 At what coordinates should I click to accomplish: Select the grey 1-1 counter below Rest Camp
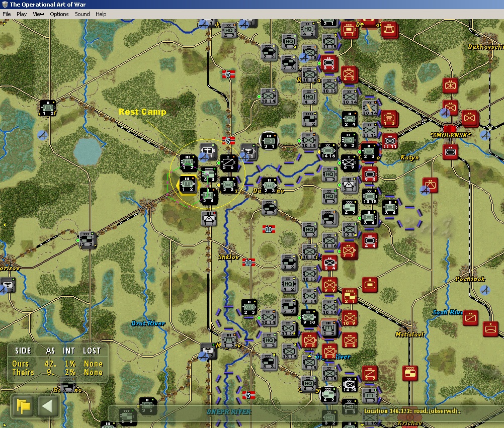[x=209, y=218]
